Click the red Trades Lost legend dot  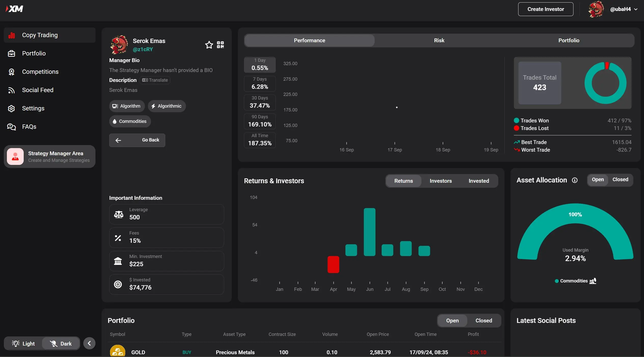click(516, 128)
